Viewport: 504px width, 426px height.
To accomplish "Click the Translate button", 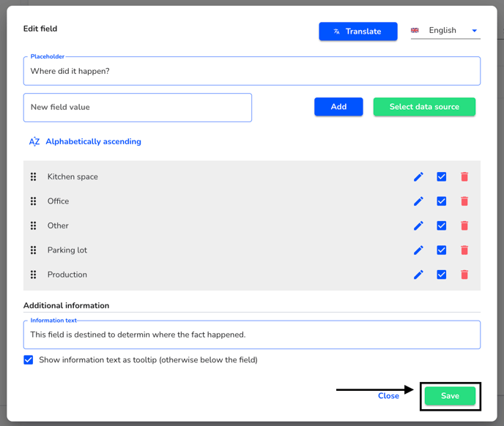I will click(x=358, y=31).
